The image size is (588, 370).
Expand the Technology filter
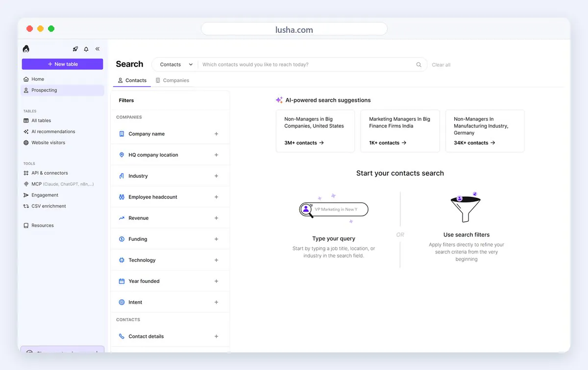pos(216,260)
